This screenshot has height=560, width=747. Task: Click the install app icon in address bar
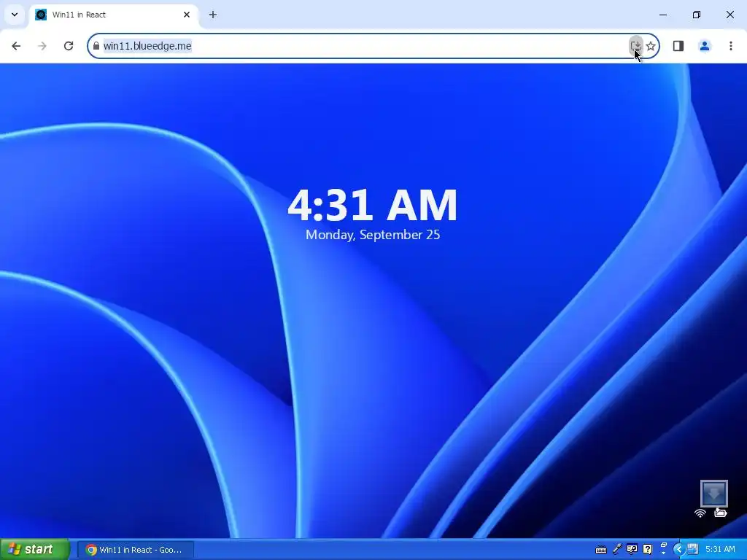pyautogui.click(x=635, y=46)
